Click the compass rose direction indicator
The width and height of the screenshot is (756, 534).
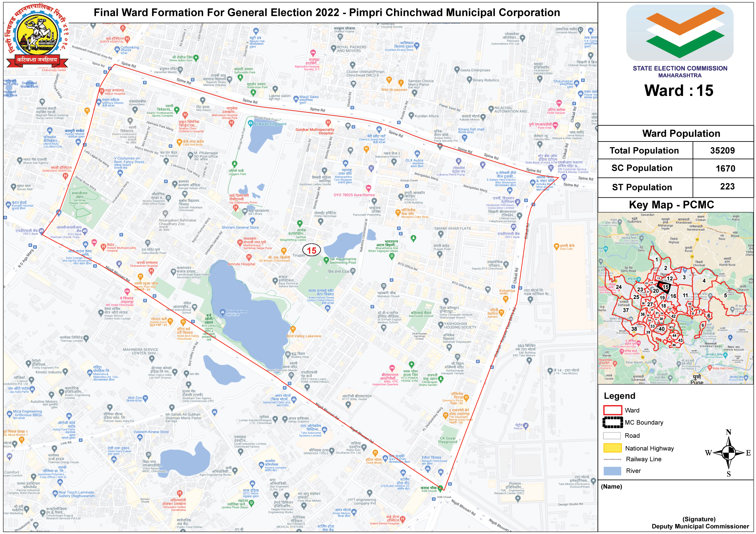[729, 453]
